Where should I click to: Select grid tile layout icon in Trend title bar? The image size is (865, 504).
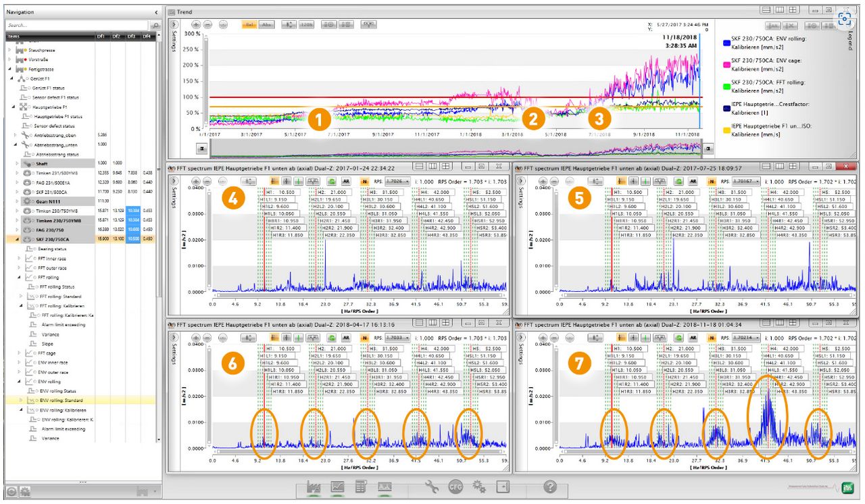coord(792,10)
